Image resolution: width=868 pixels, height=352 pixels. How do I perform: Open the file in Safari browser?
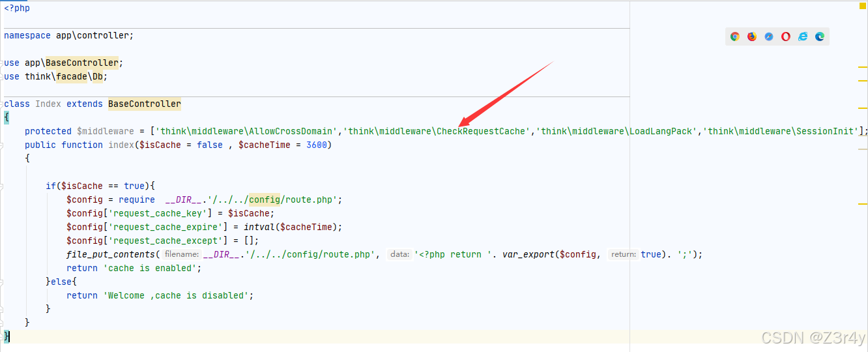click(x=769, y=37)
